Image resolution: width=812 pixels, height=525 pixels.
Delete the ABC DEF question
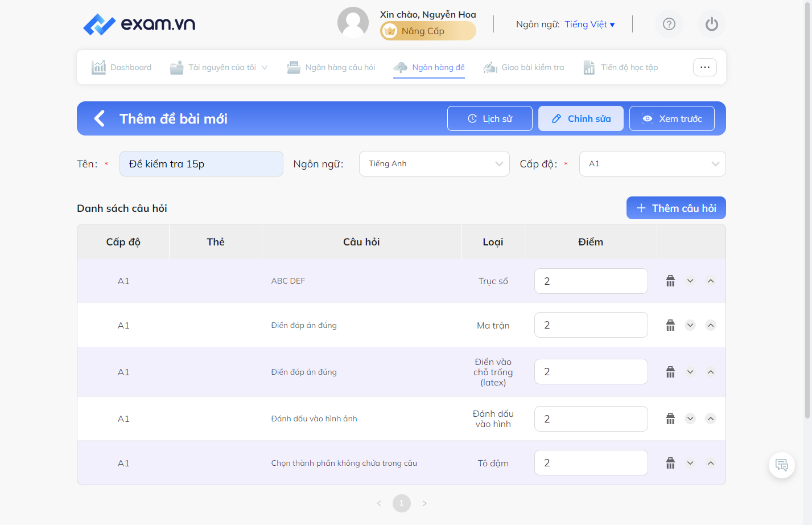(670, 281)
